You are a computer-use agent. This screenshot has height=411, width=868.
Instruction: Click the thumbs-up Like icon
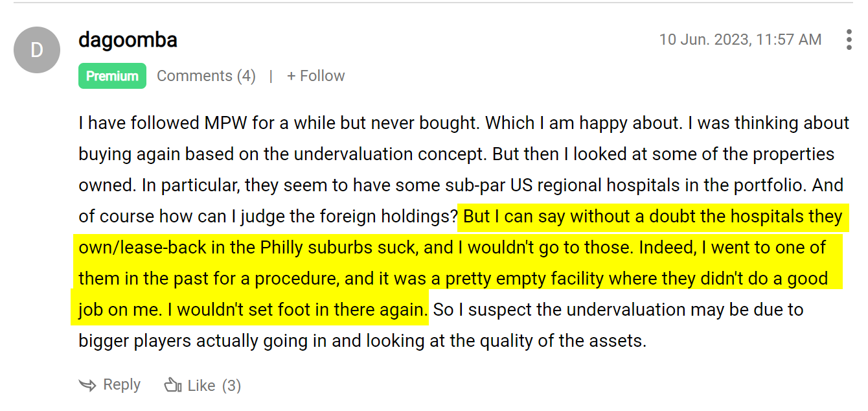(x=173, y=385)
